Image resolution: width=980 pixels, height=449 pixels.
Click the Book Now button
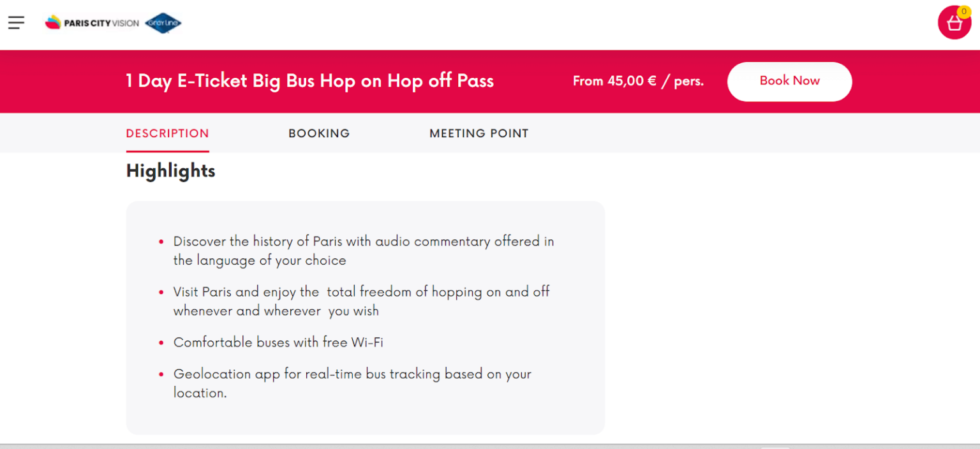(x=789, y=81)
